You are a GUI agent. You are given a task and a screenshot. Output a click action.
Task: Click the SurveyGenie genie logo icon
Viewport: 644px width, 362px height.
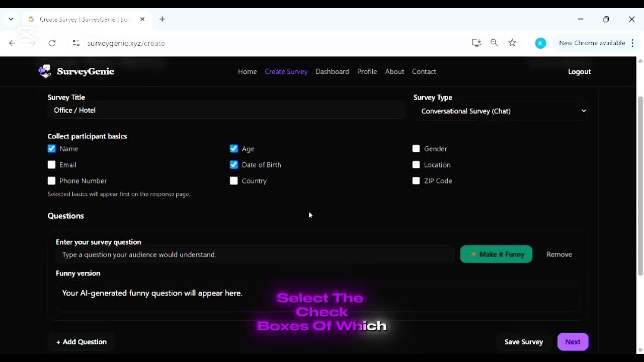[x=45, y=71]
